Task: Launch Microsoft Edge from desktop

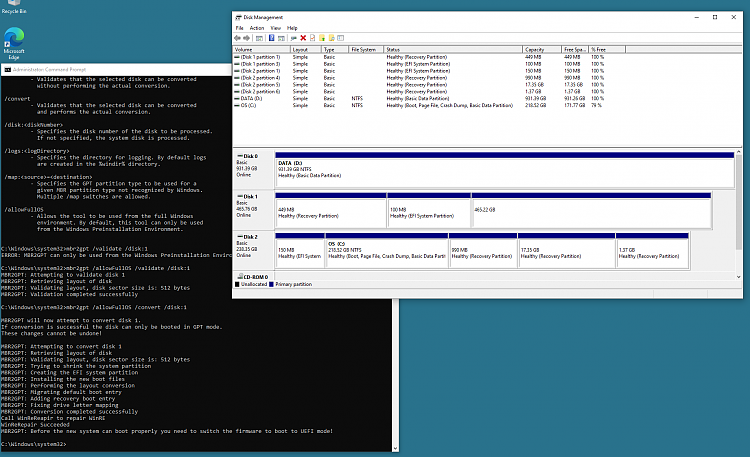Action: point(14,38)
